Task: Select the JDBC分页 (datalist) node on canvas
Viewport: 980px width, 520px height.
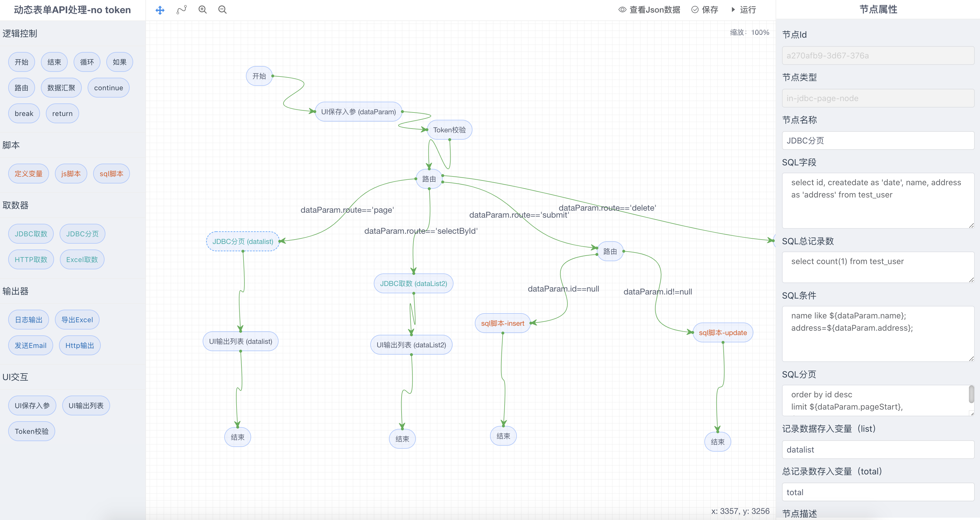Action: (243, 241)
